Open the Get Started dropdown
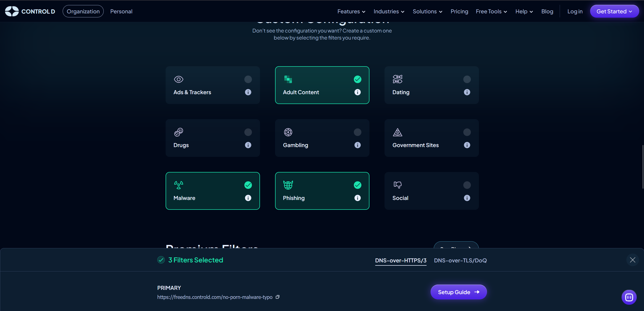644x311 pixels. 614,11
